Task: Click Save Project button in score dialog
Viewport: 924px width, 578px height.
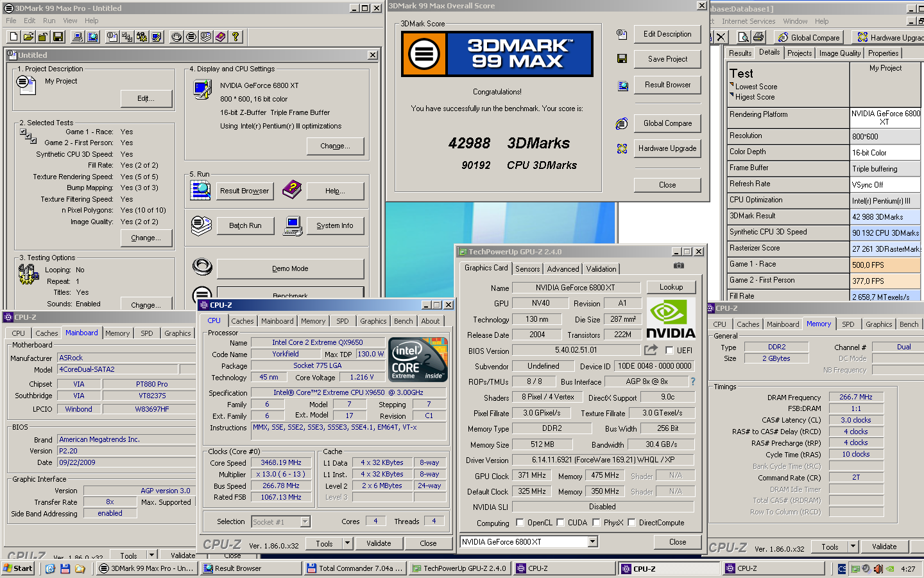Action: (667, 59)
